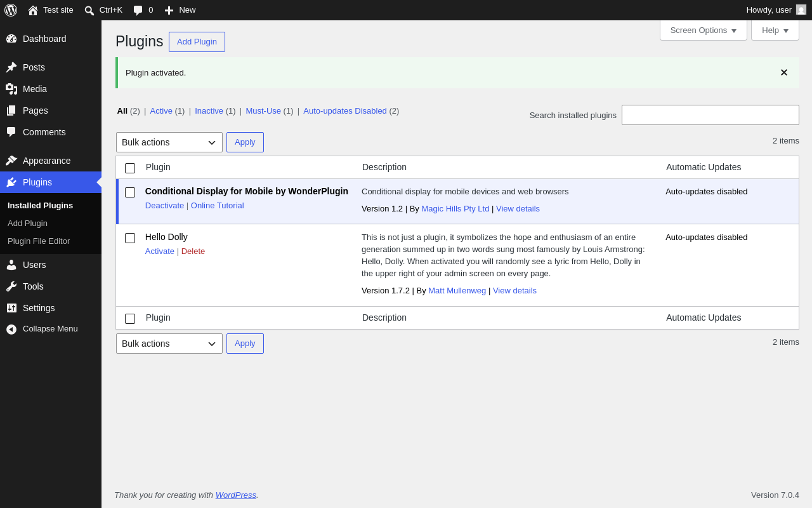Click the home icon beside Test site

click(33, 10)
